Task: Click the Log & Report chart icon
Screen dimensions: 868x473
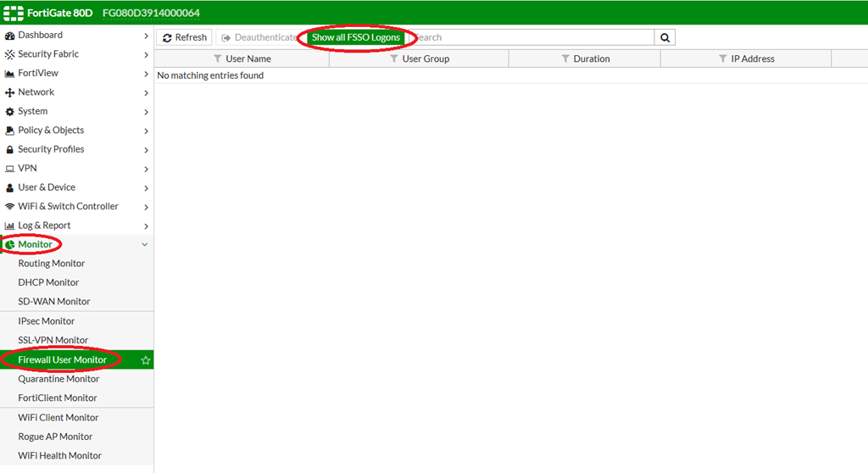Action: pyautogui.click(x=9, y=226)
